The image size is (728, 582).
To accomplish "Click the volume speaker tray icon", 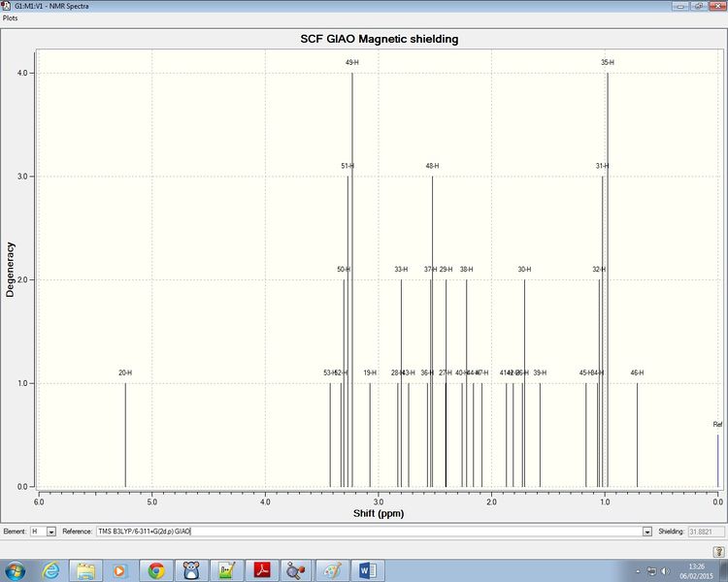I will point(665,571).
